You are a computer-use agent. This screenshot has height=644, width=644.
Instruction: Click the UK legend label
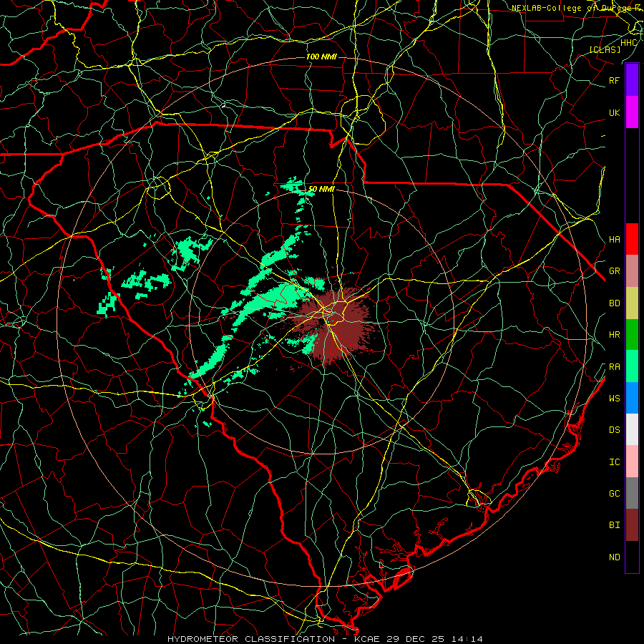pos(614,112)
